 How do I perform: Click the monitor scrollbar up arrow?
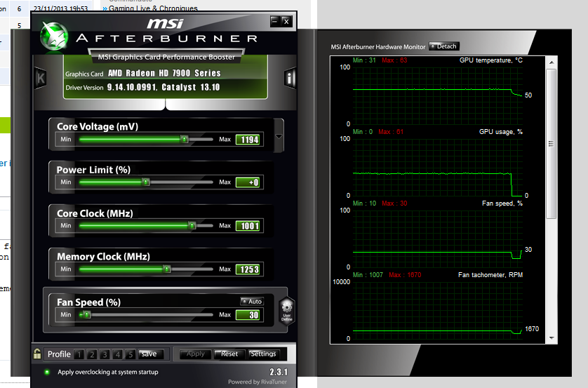552,62
